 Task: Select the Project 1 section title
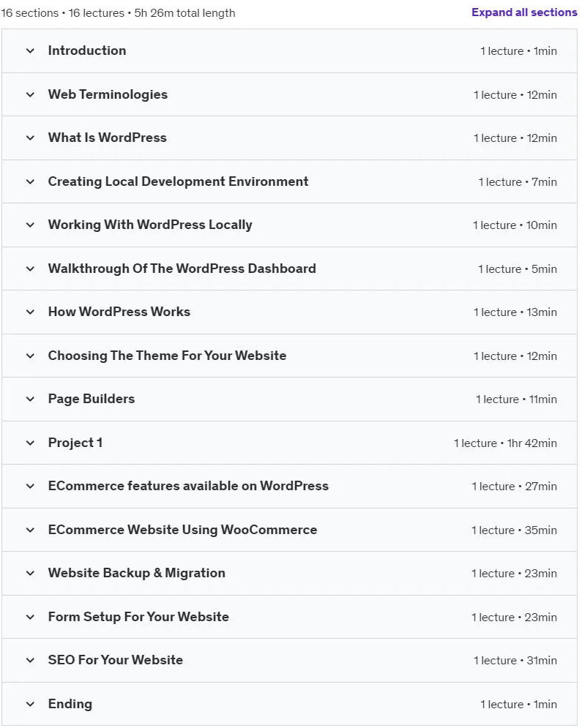(x=75, y=443)
